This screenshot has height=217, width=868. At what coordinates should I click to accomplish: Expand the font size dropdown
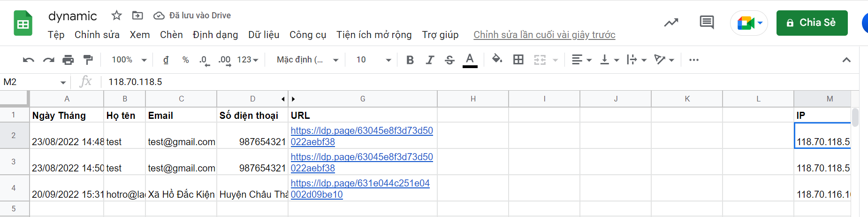374,60
